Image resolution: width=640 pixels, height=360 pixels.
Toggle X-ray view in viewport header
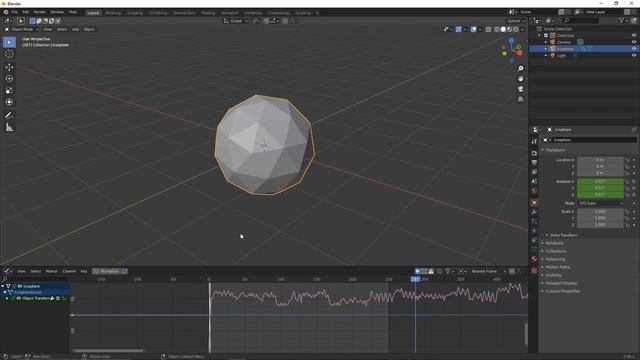point(488,29)
